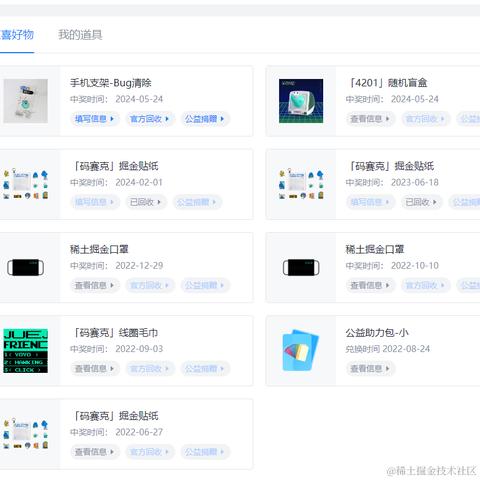Click 官方回收 on 2022-06-27 掘金贴纸
This screenshot has height=480, width=480.
(150, 452)
